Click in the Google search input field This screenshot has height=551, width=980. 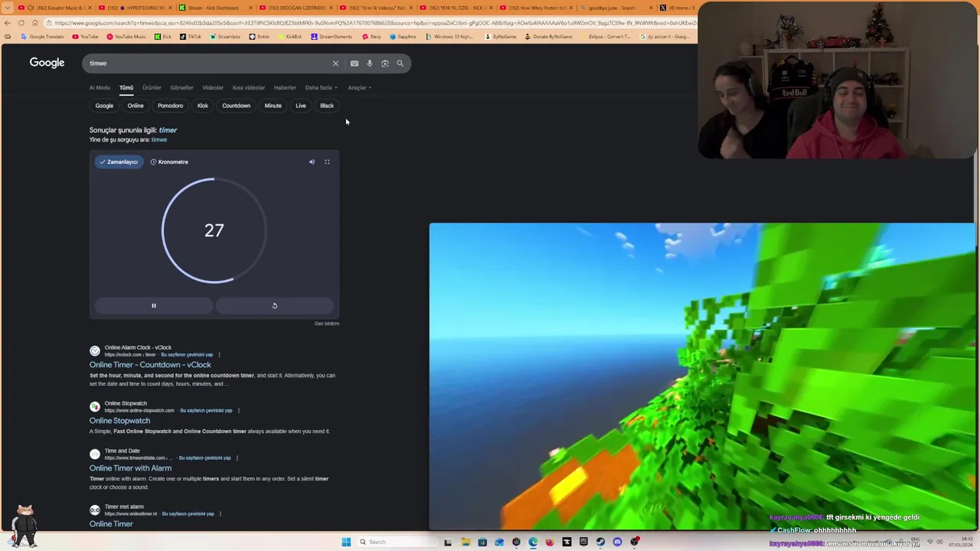tap(207, 64)
